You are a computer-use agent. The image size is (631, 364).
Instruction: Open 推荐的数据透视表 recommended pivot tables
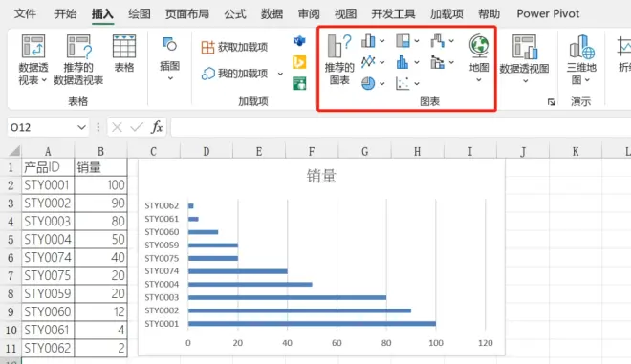tap(78, 59)
